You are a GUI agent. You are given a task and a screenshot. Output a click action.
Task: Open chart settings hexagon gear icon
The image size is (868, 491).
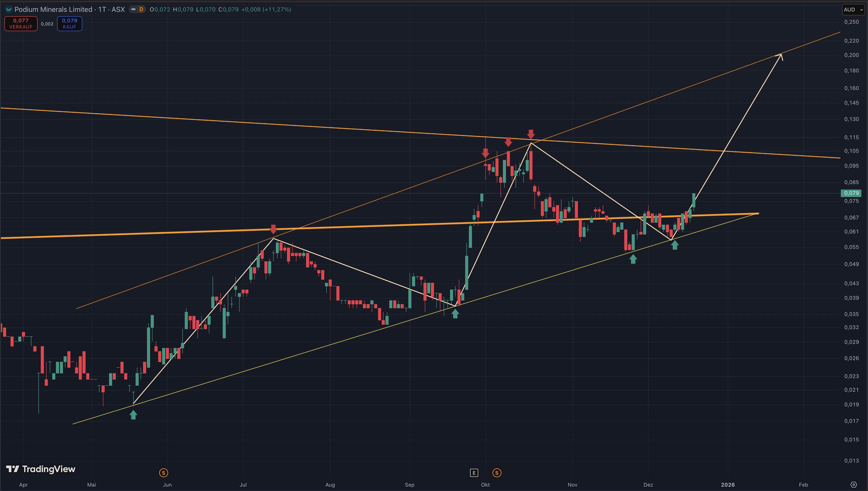point(854,485)
